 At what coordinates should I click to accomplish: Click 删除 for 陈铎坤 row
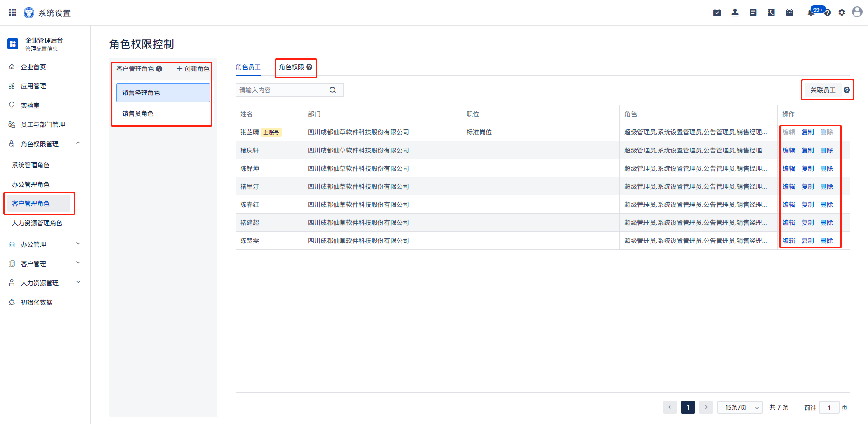pyautogui.click(x=827, y=168)
